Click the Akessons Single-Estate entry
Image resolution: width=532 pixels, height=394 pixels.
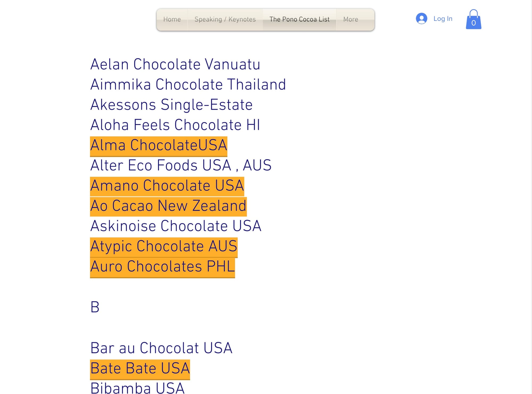(172, 105)
